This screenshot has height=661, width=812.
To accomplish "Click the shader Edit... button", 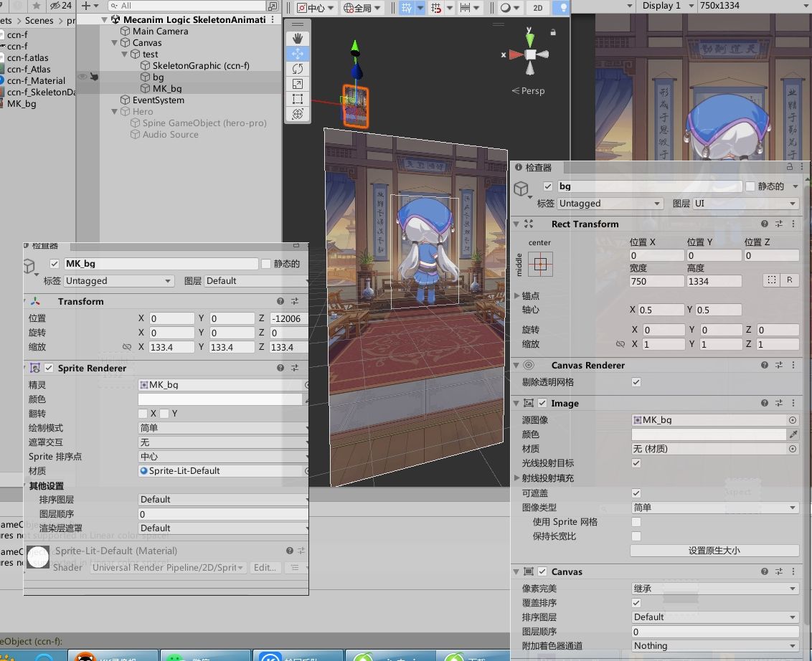I will pyautogui.click(x=265, y=567).
